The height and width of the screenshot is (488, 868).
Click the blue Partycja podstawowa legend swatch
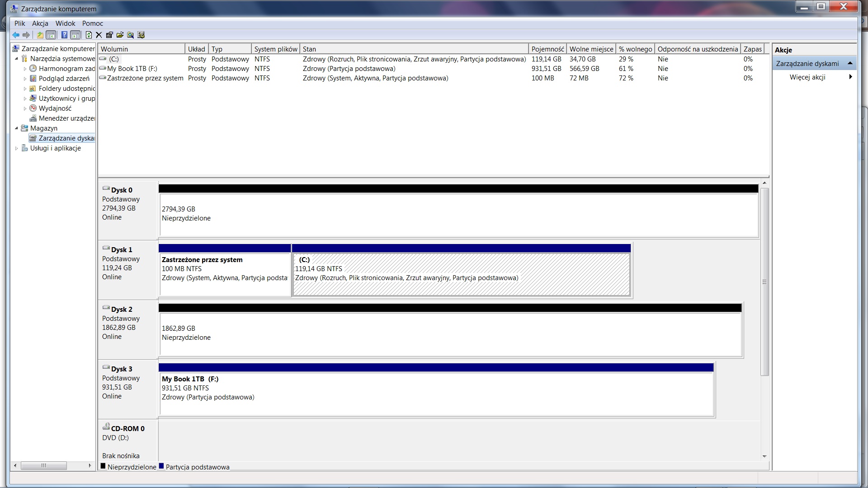pos(161,466)
